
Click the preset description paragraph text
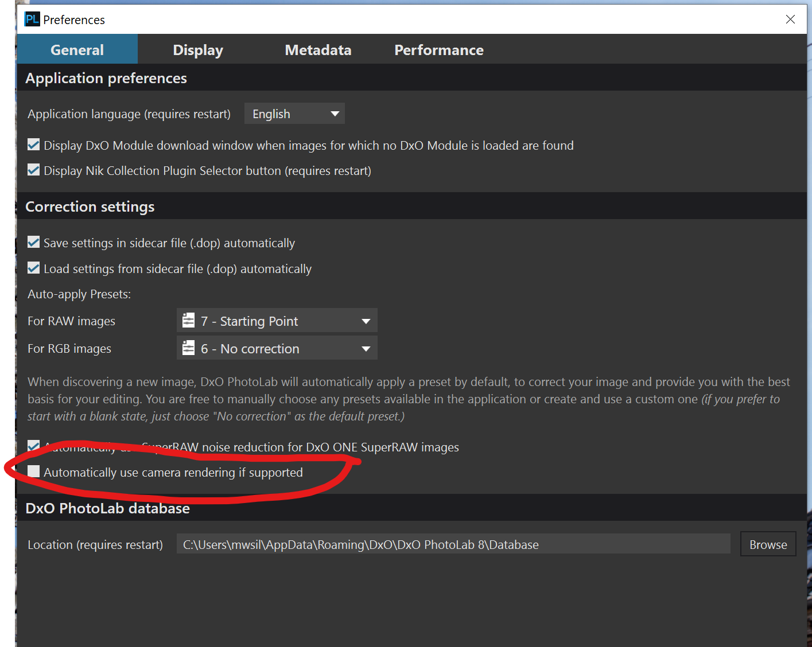click(x=409, y=399)
